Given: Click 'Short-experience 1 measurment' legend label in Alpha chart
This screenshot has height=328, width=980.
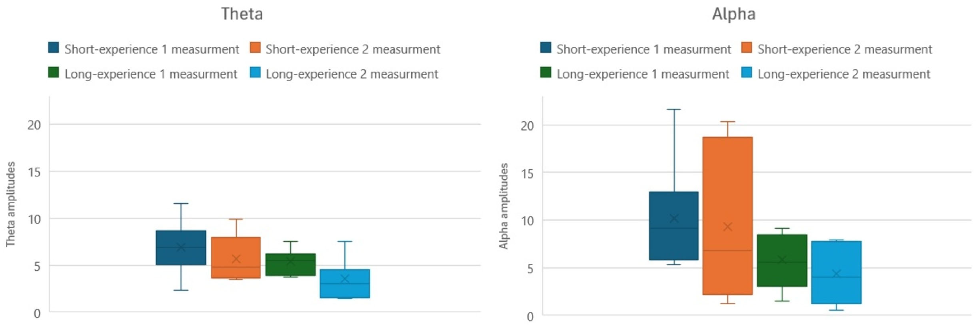Looking at the screenshot, I should tap(644, 49).
